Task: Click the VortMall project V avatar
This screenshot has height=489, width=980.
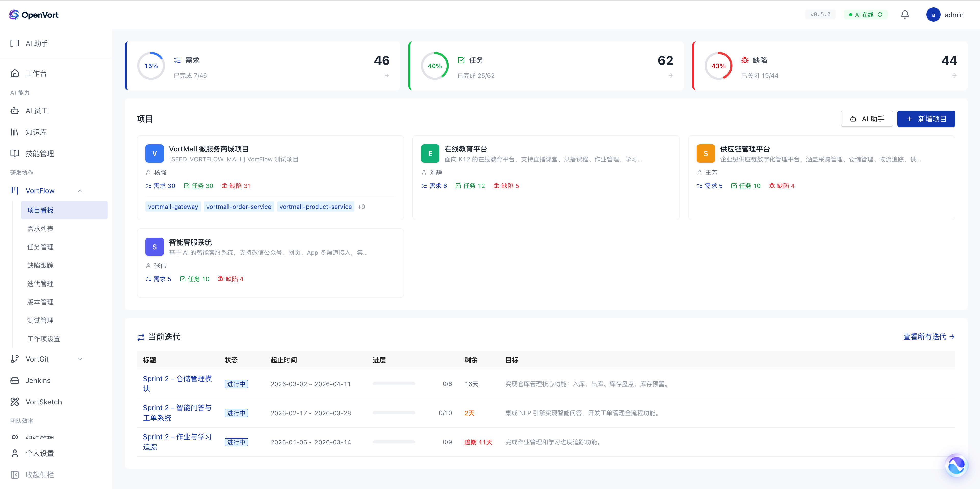Action: pyautogui.click(x=154, y=153)
